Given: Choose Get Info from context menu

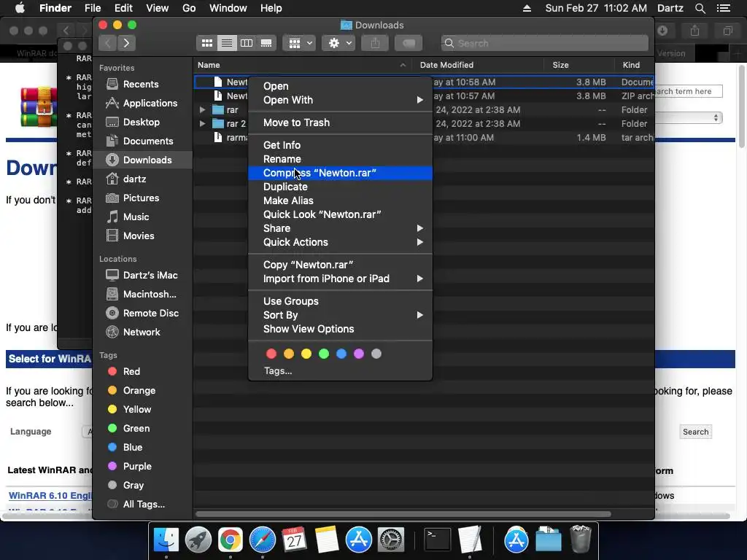Looking at the screenshot, I should (x=340, y=145).
